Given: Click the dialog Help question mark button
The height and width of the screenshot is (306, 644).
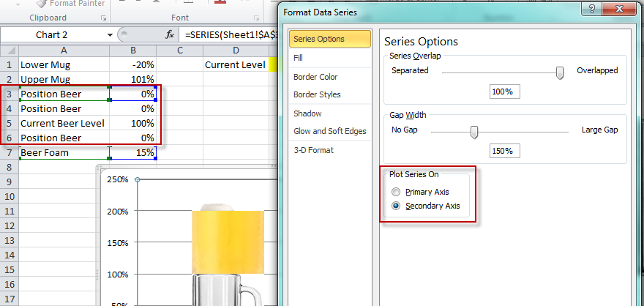Looking at the screenshot, I should pyautogui.click(x=591, y=8).
